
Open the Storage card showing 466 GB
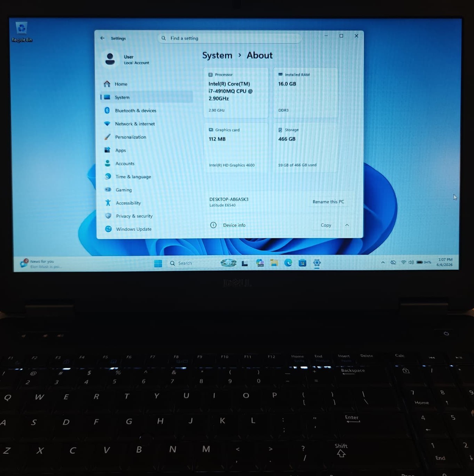coord(305,148)
